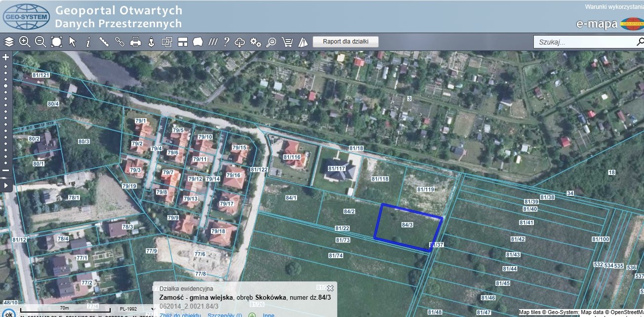Click parcel label 84/2
The height and width of the screenshot is (317, 644).
click(349, 212)
